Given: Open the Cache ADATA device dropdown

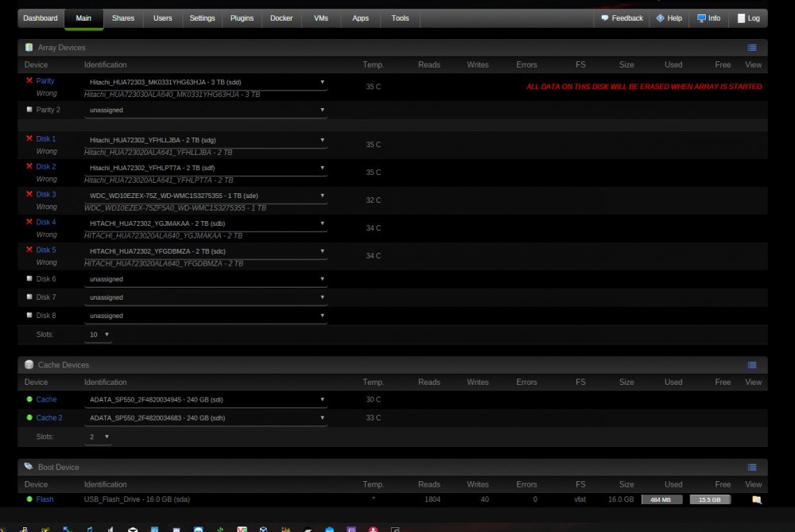Looking at the screenshot, I should click(x=206, y=400).
